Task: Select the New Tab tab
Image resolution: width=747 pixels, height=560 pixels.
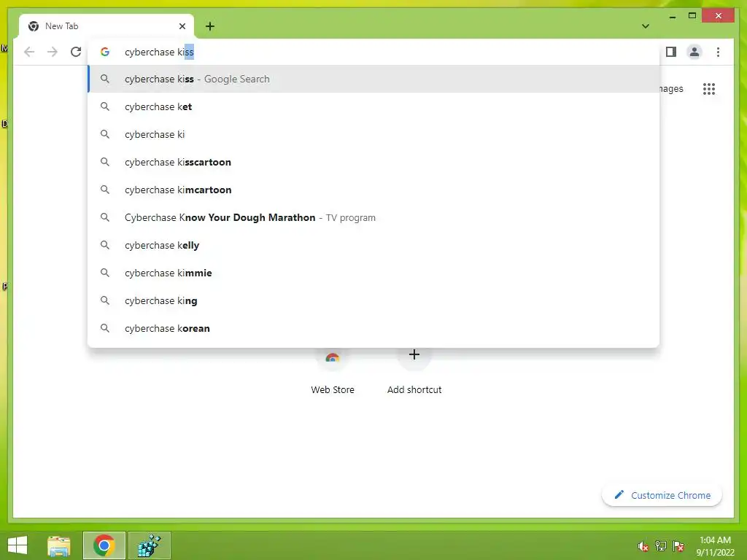Action: (x=107, y=26)
